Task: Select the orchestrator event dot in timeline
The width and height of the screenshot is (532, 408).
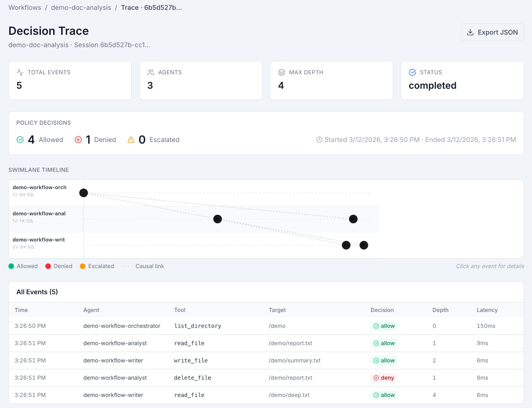Action: 84,193
